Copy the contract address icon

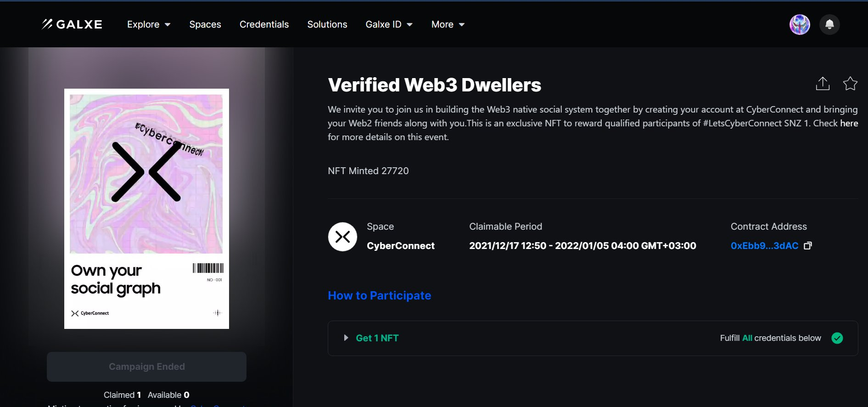[x=808, y=246]
